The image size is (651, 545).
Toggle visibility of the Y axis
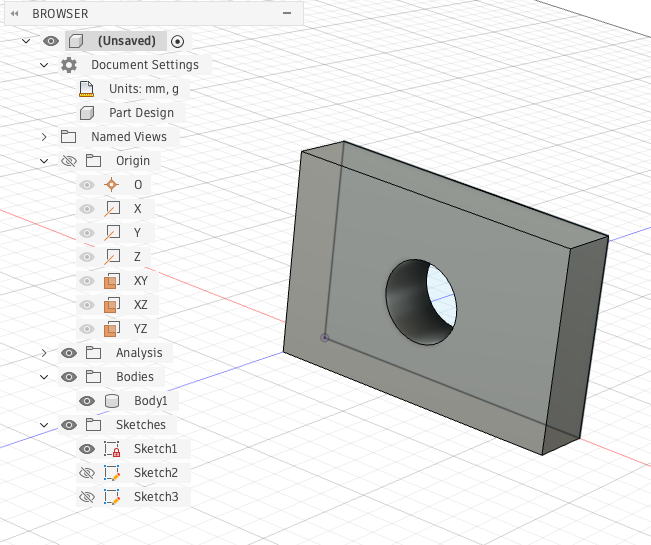coord(87,233)
